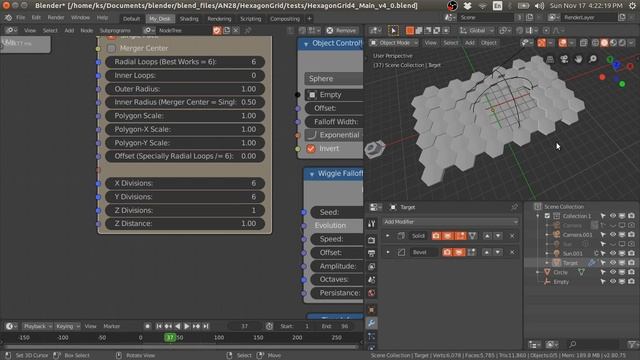Collapse the Object Controller node
The image size is (640, 360).
(x=306, y=44)
